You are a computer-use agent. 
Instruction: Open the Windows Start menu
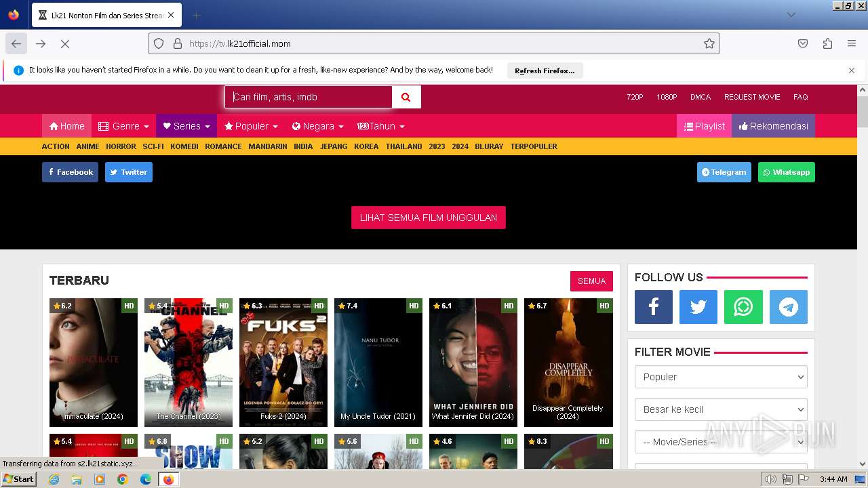[19, 479]
